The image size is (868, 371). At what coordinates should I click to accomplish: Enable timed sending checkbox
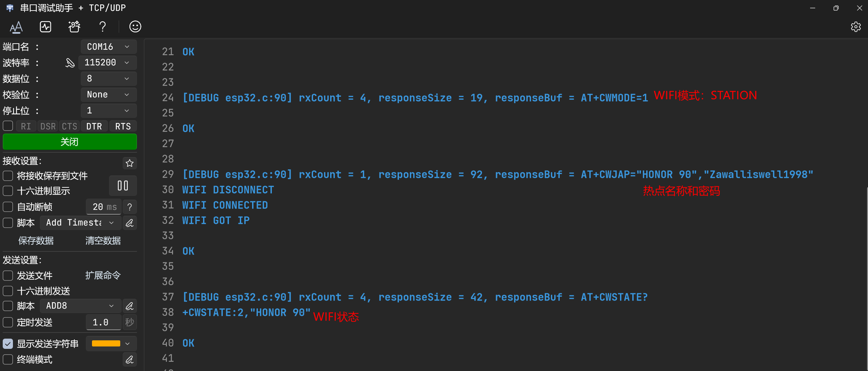pos(8,322)
